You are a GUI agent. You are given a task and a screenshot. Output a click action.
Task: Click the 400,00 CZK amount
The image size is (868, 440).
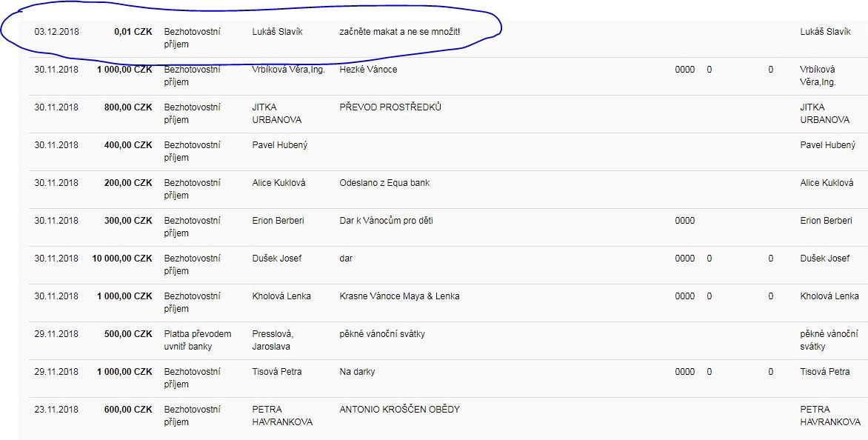pos(128,145)
